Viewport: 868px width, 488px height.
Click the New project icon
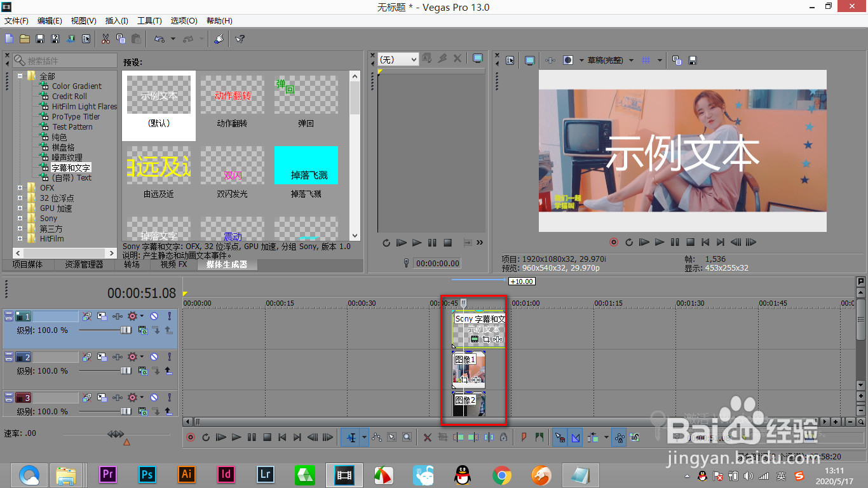point(10,39)
